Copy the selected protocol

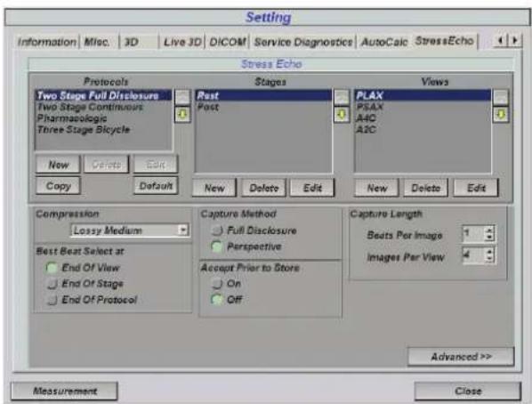point(59,186)
